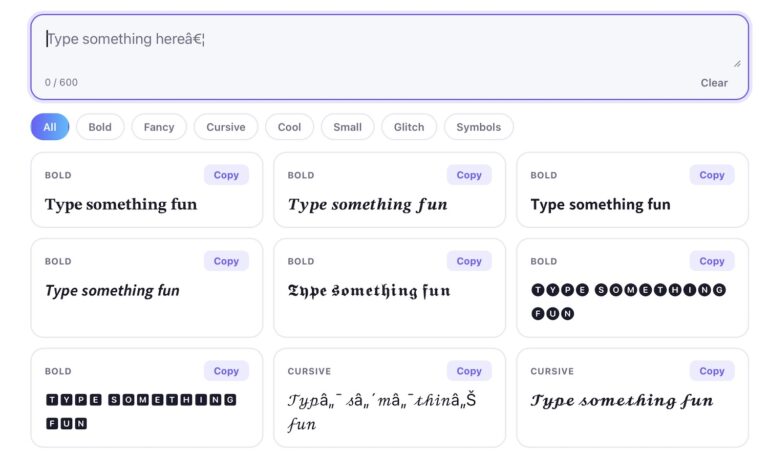768x456 pixels.
Task: Copy the bold italic sans-serif style
Action: click(226, 261)
